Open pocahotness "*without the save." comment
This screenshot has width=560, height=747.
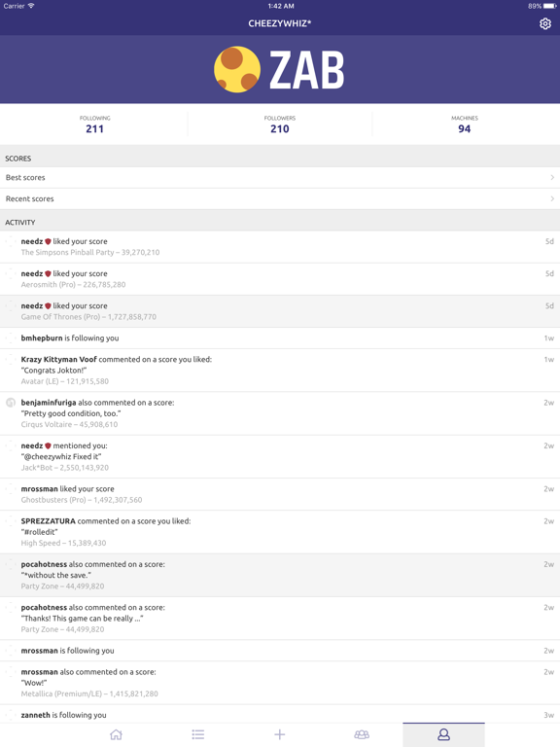coord(280,575)
